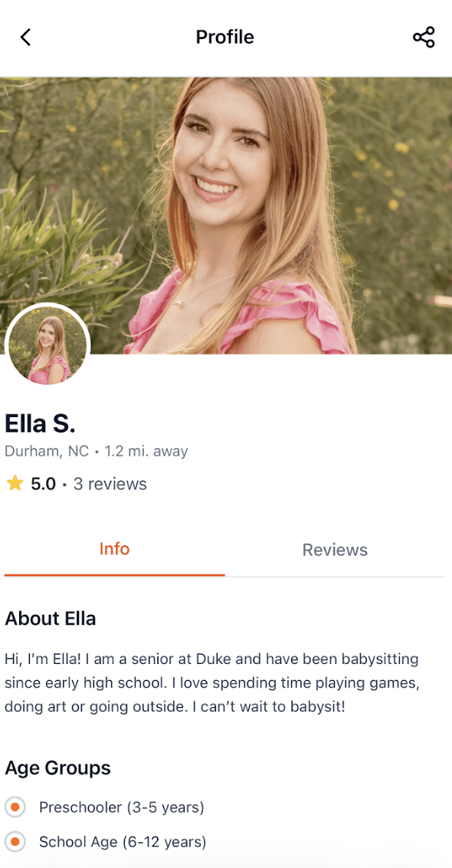Switch to the Info tab
The width and height of the screenshot is (452, 868).
[114, 550]
